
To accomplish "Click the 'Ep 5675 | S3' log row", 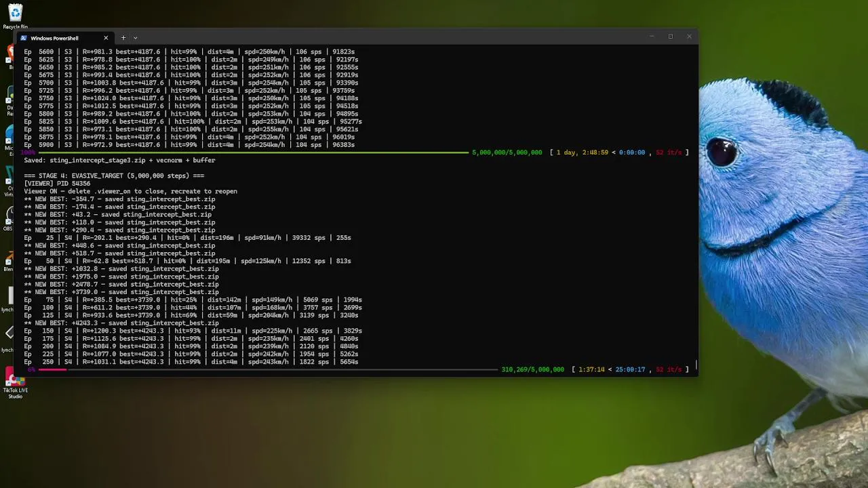I will [x=191, y=75].
